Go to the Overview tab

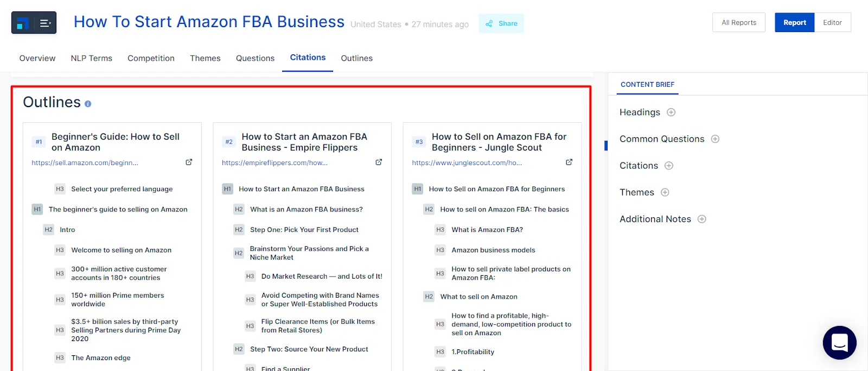point(37,58)
